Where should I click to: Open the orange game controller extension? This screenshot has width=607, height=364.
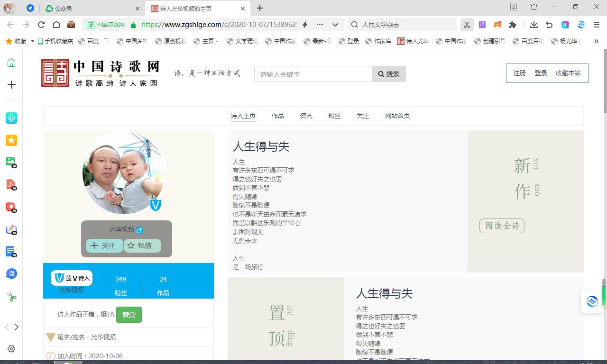(x=497, y=25)
